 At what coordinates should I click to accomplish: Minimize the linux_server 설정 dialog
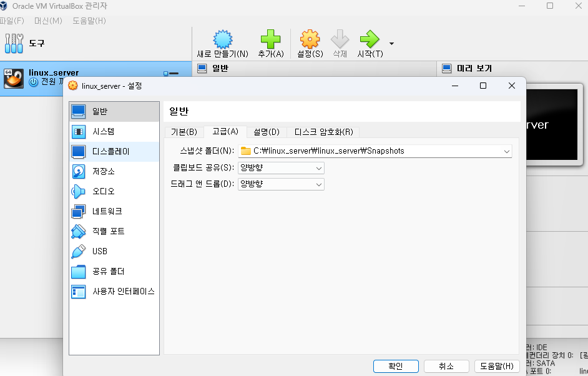pyautogui.click(x=455, y=86)
